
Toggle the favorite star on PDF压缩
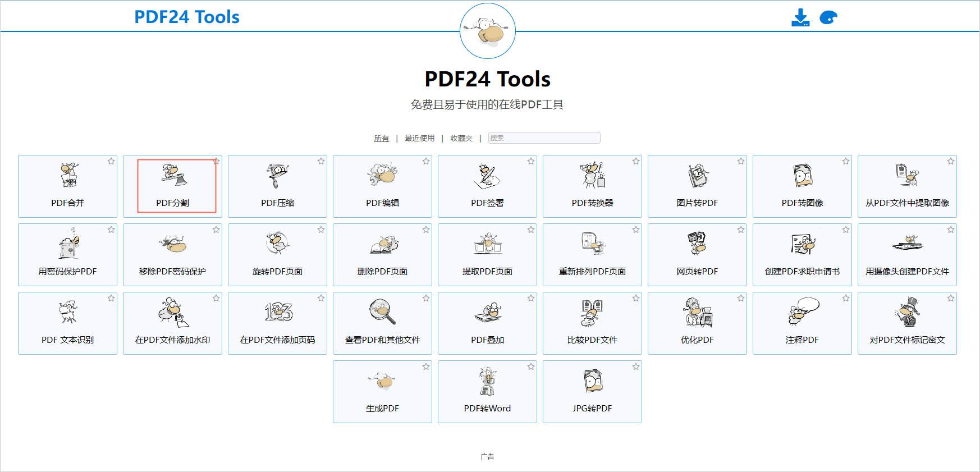pyautogui.click(x=321, y=161)
